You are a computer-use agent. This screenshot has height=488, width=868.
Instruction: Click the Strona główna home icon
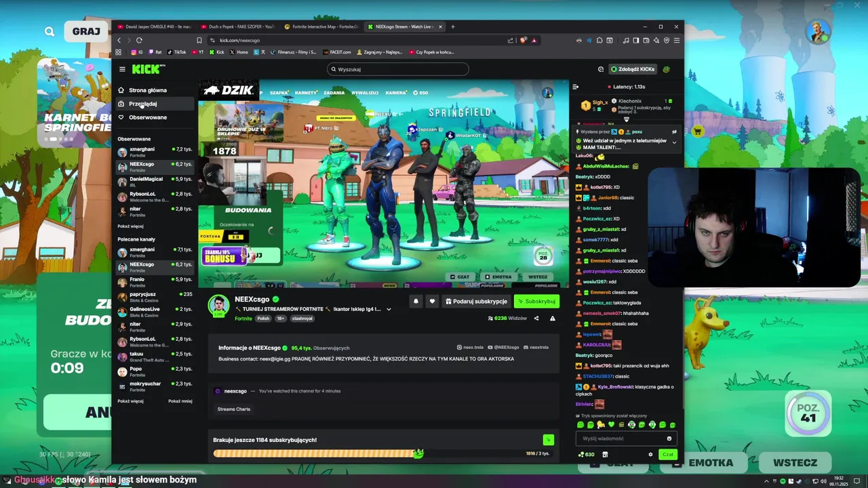(x=121, y=90)
